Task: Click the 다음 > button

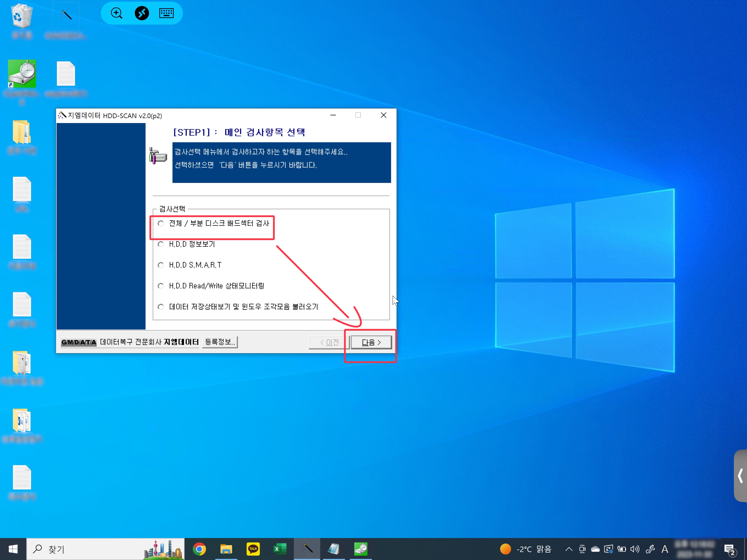Action: [371, 342]
